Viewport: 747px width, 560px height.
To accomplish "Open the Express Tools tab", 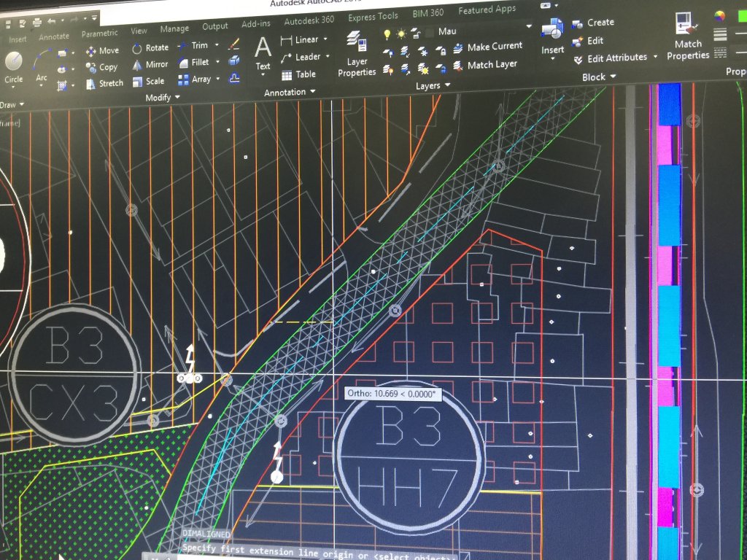I will (372, 17).
